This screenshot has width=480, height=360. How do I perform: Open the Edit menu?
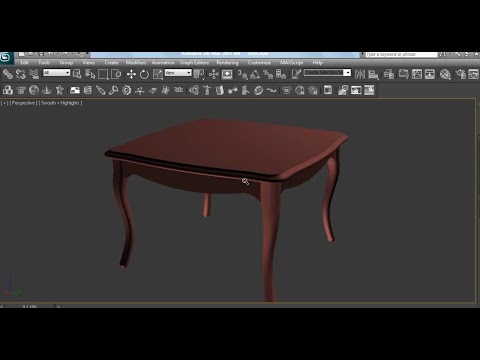tap(24, 63)
